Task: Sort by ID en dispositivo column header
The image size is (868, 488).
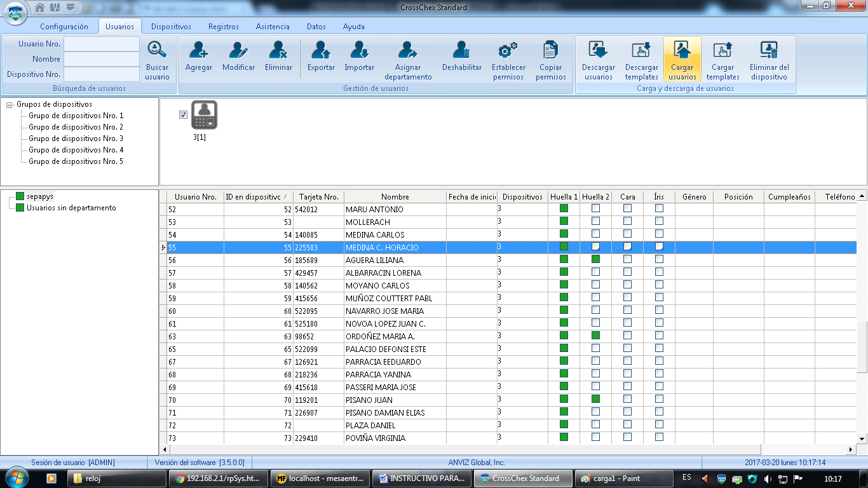Action: [258, 197]
